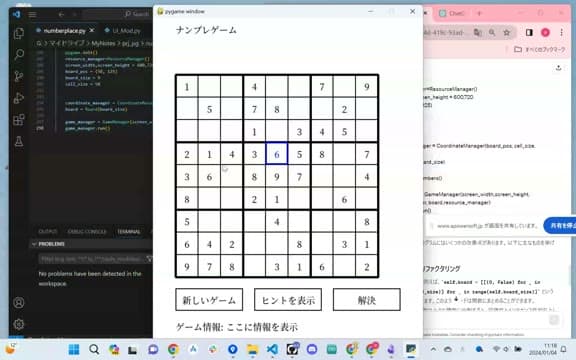Screen dimensions: 576x360
Task: Open the Testing flask view in VS Code
Action: click(19, 141)
